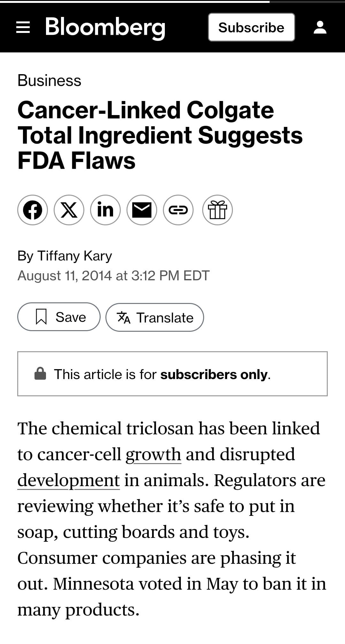Click author name Tiffany Kary
The image size is (345, 644).
pyautogui.click(x=75, y=256)
